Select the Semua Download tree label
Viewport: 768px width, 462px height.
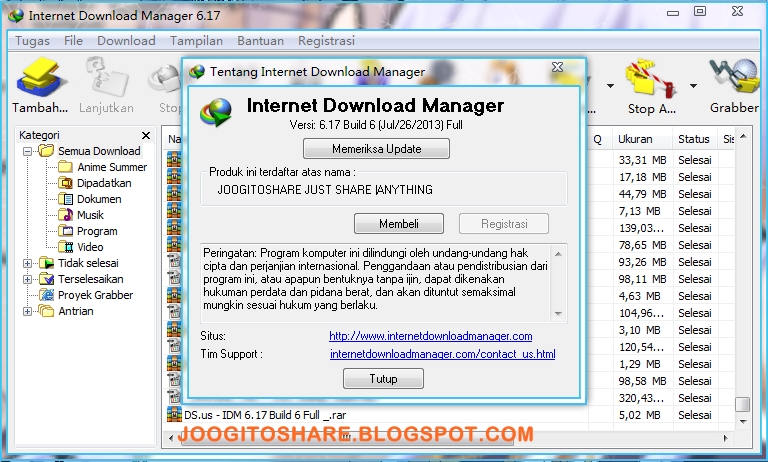[x=99, y=151]
